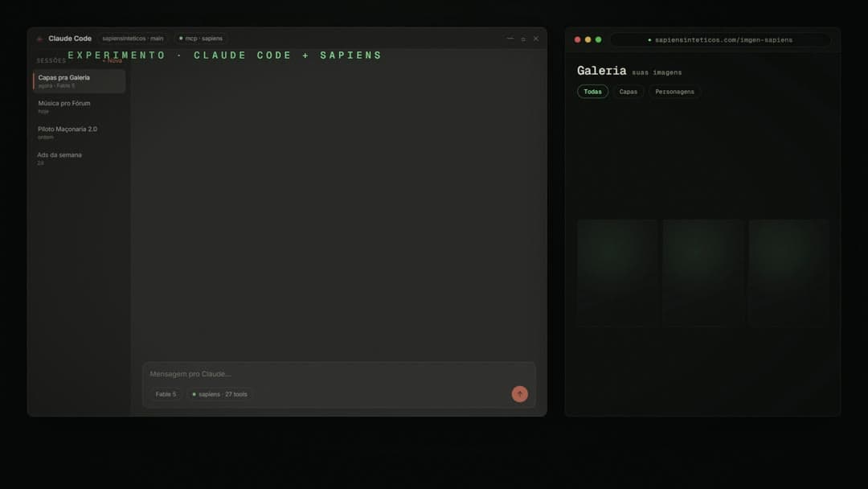The width and height of the screenshot is (868, 489).
Task: Select the Capas filter tab
Action: [628, 92]
